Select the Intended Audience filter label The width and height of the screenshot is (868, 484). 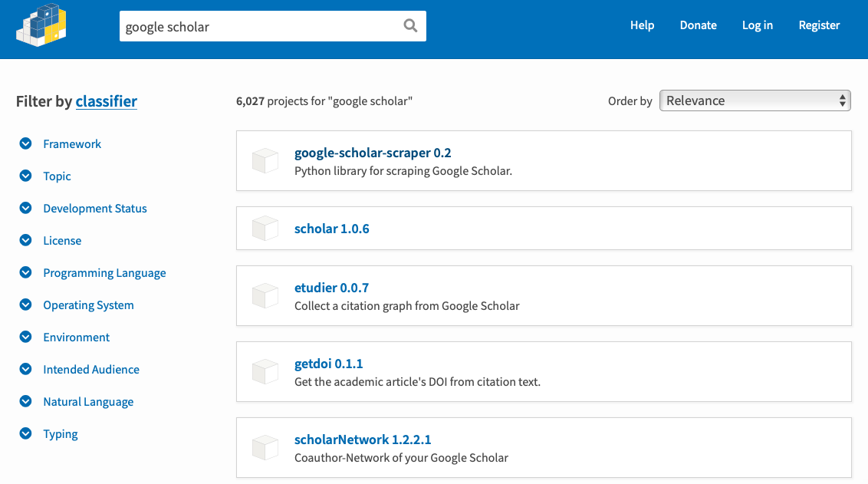[91, 370]
